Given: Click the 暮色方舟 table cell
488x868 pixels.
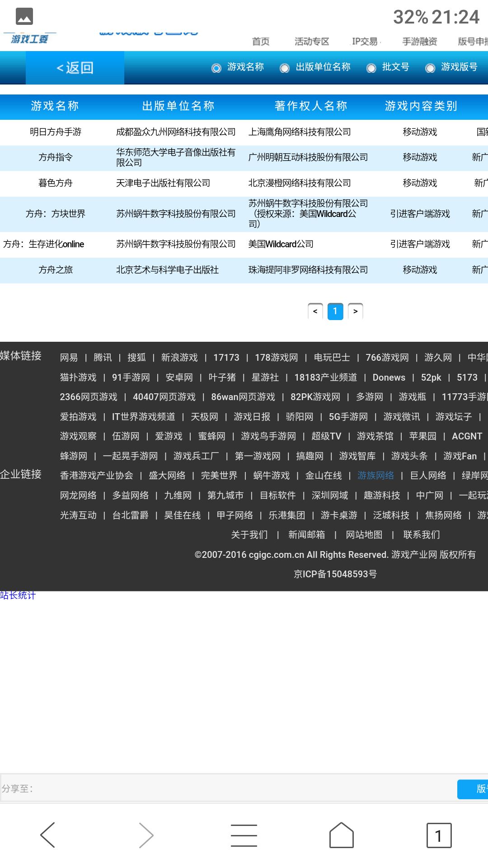Looking at the screenshot, I should click(x=56, y=183).
